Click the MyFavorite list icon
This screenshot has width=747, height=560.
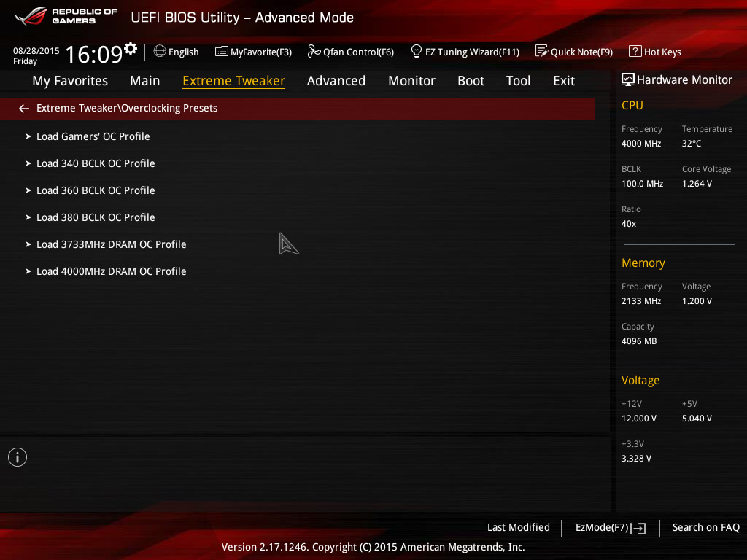pyautogui.click(x=222, y=52)
